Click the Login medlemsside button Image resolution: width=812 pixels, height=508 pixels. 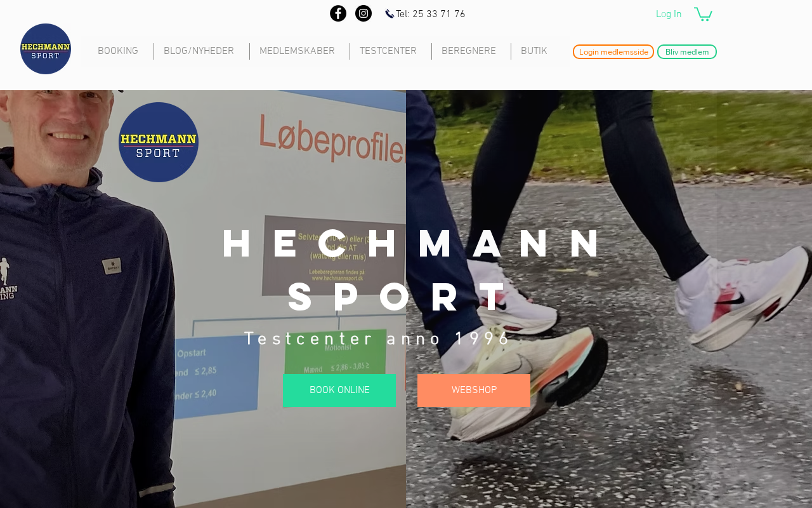(x=613, y=52)
